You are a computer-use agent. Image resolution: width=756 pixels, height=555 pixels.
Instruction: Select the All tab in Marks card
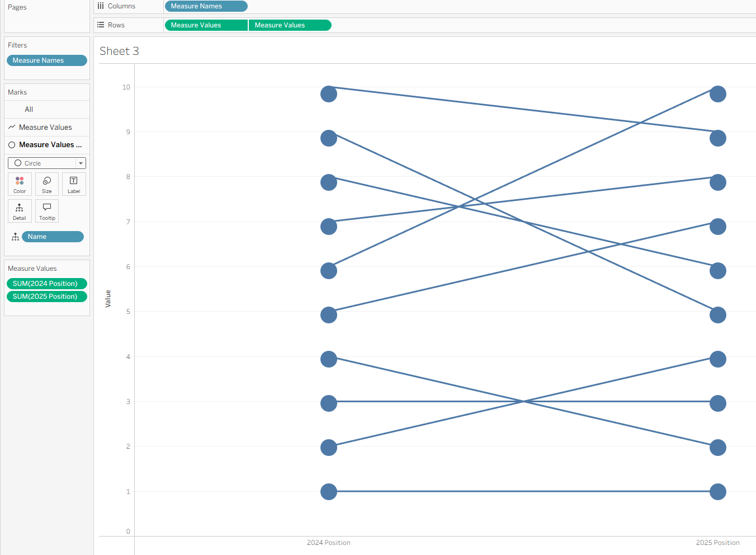(47, 110)
